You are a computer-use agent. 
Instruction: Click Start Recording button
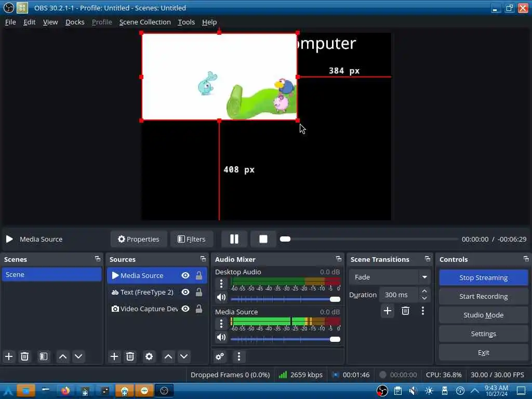(484, 296)
